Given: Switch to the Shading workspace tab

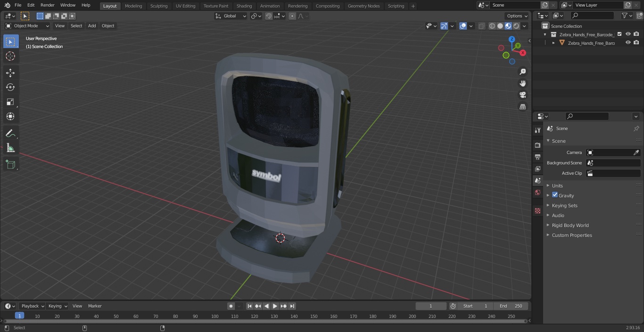Looking at the screenshot, I should tap(244, 6).
